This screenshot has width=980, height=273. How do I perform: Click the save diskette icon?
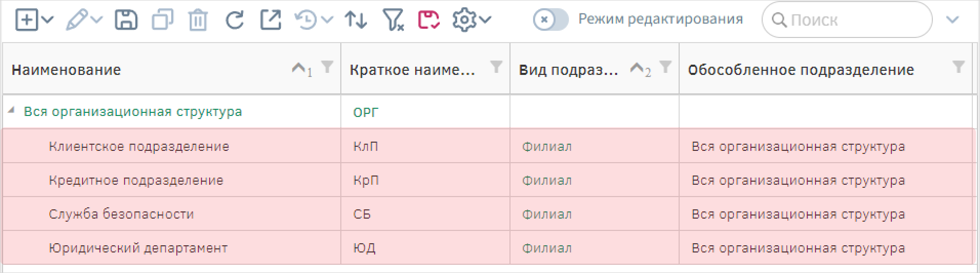(126, 20)
